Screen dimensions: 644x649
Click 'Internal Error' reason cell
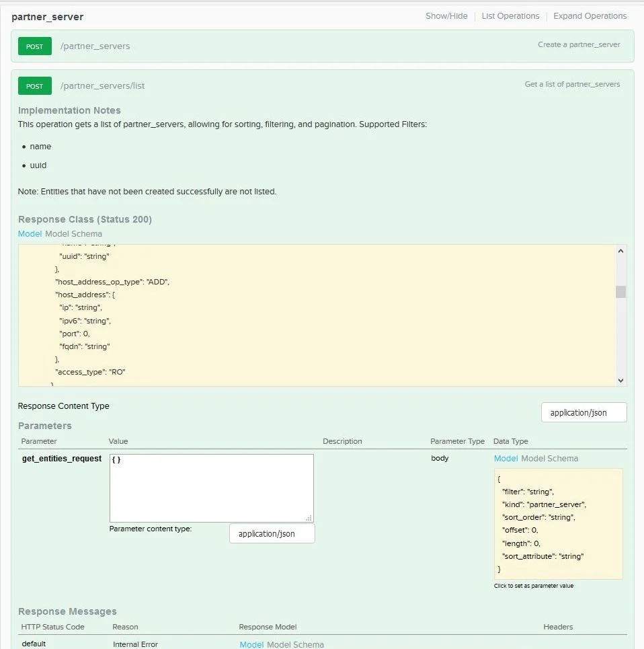coord(135,644)
